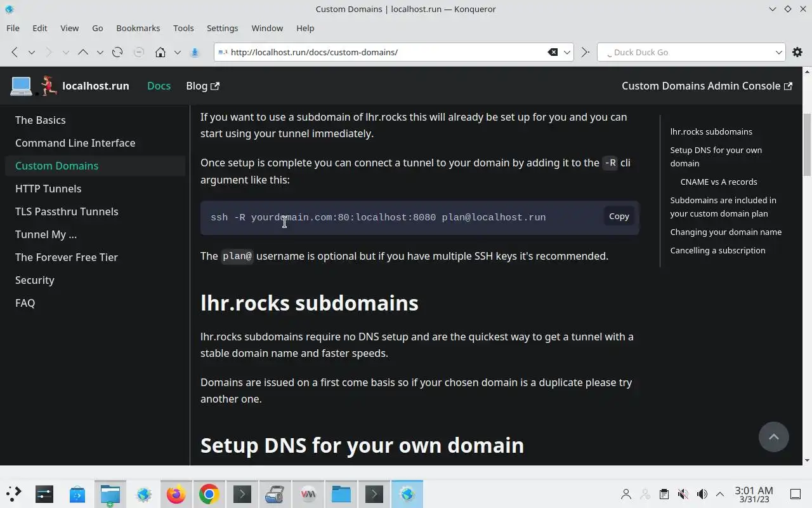Select Custom Domains in the sidebar

95,166
